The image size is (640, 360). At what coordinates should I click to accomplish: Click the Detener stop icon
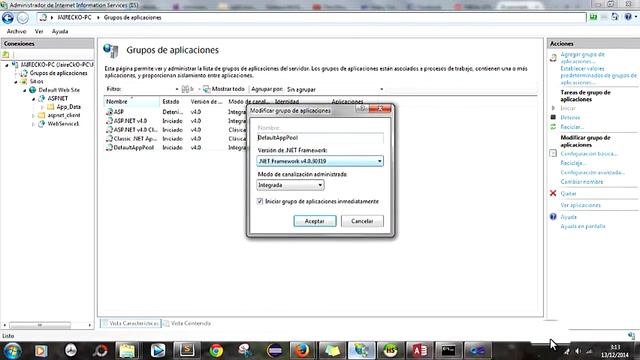coord(553,118)
